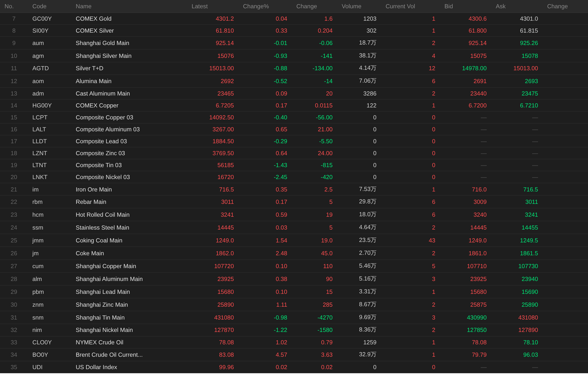This screenshot has width=588, height=376.
Task: Click Composite Tin change -815
Action: pyautogui.click(x=327, y=166)
